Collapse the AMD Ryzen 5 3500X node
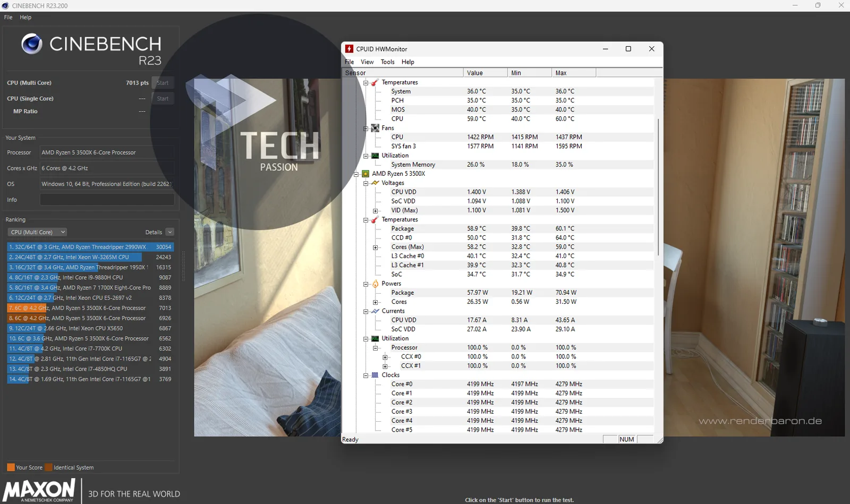Screen dimensions: 850x504 point(356,174)
